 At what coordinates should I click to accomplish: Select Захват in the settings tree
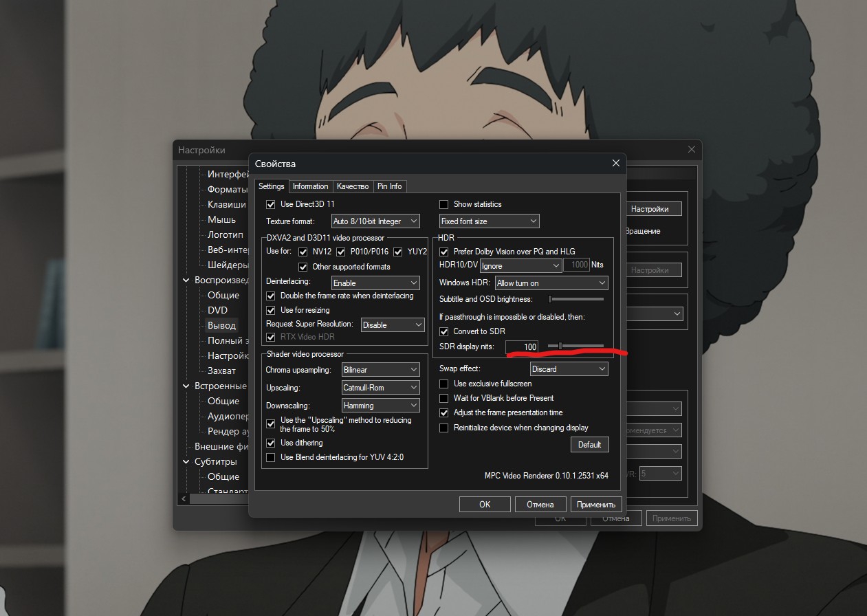coord(221,371)
